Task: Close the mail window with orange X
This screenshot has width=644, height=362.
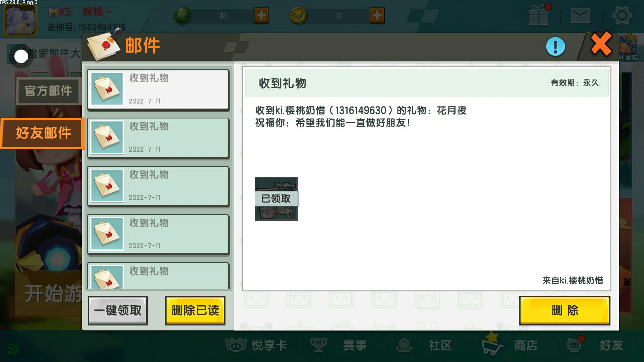Action: pos(601,44)
